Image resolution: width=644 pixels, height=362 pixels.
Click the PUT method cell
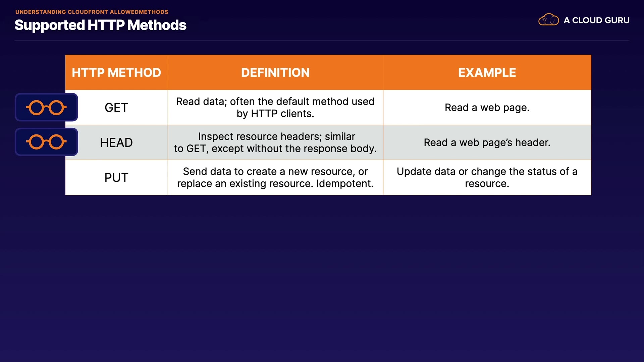(x=116, y=177)
